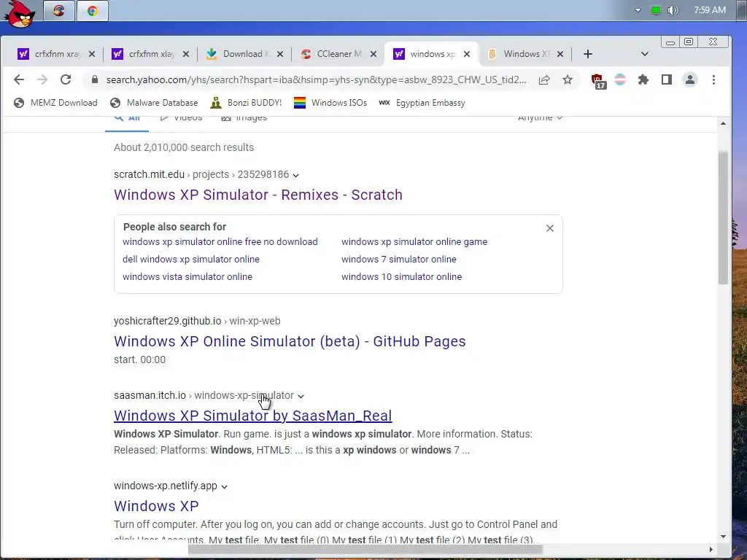Click the speaker volume tray icon
This screenshot has width=747, height=560.
coord(673,10)
